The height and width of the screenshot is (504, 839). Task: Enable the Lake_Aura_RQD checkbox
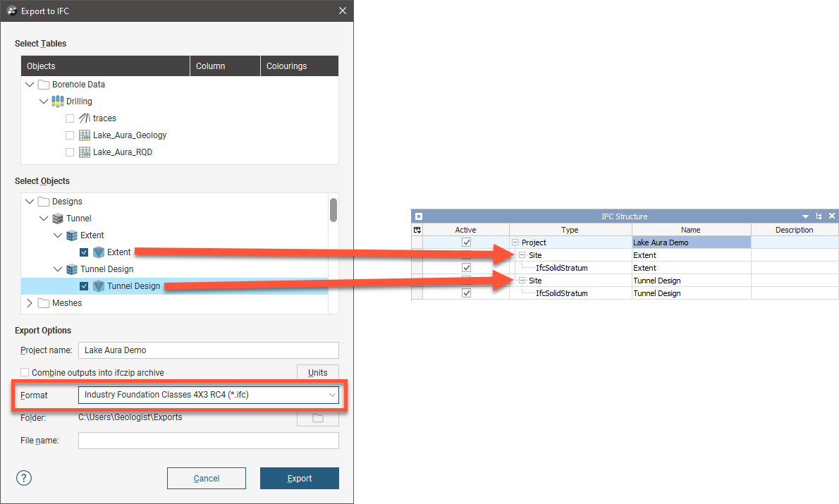coord(70,152)
